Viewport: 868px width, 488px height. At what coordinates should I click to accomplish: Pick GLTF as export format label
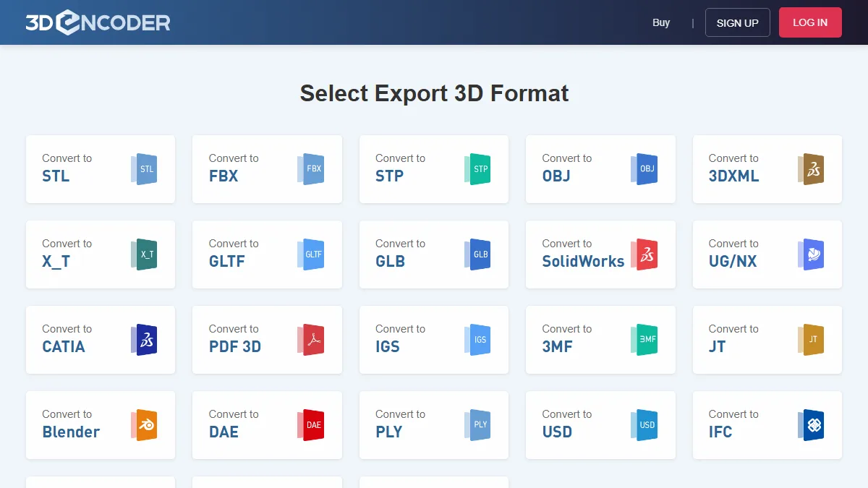click(x=227, y=261)
